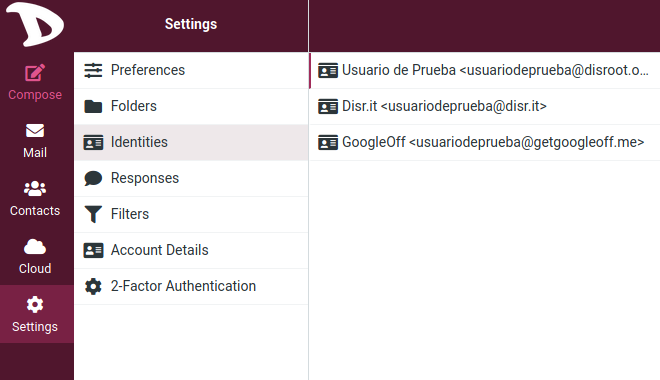This screenshot has height=380, width=660.
Task: Select the Usuario de Prueba identity
Action: (484, 70)
